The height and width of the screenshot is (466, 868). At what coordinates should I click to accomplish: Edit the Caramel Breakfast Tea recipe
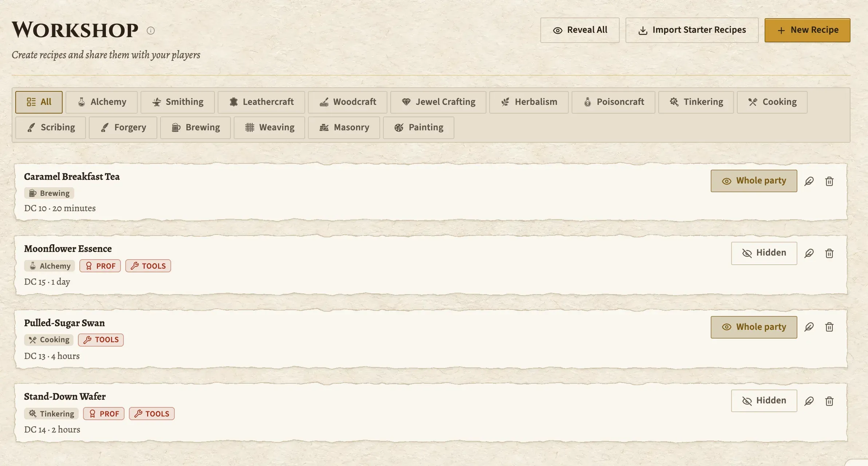pos(809,181)
